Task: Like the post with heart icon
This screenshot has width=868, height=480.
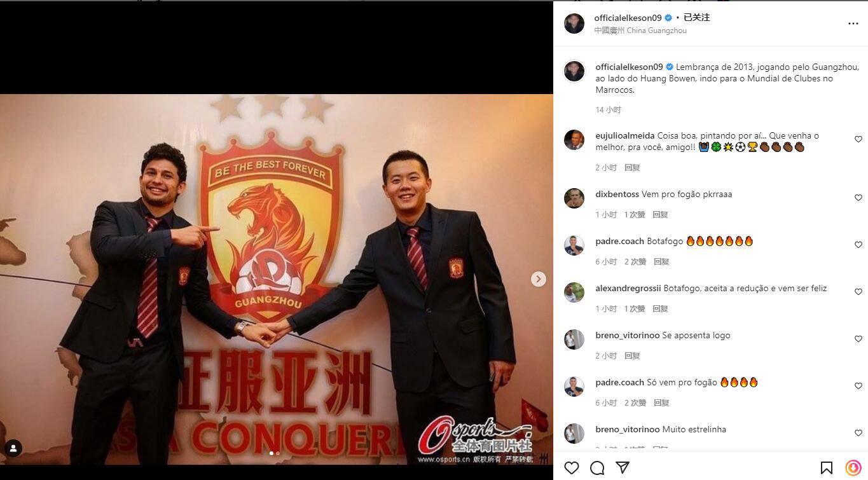Action: [572, 468]
